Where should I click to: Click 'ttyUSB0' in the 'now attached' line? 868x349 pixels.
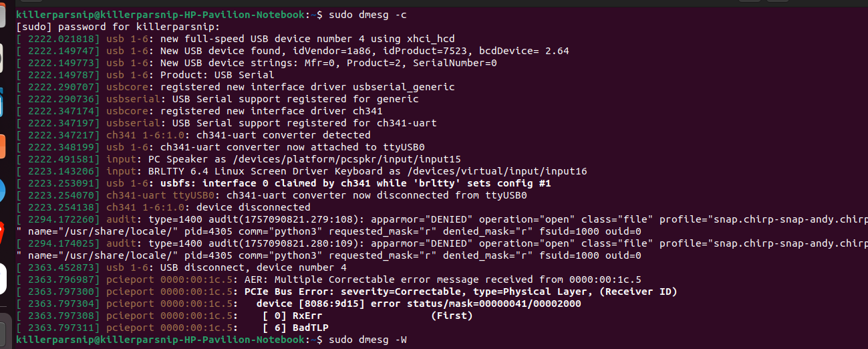point(403,147)
